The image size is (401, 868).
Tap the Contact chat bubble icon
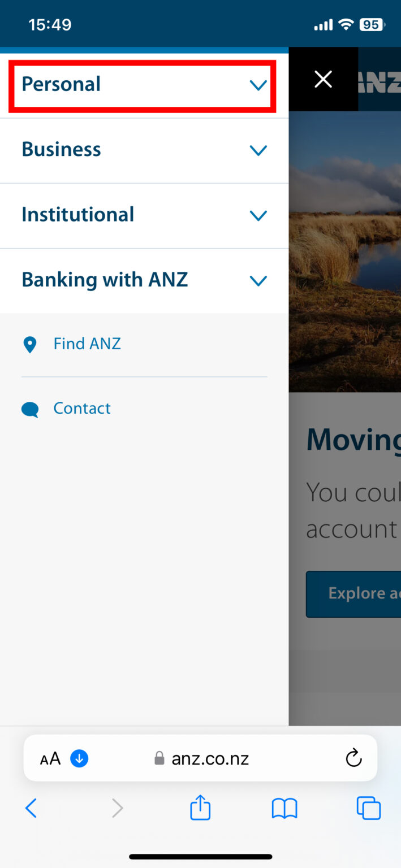point(29,409)
